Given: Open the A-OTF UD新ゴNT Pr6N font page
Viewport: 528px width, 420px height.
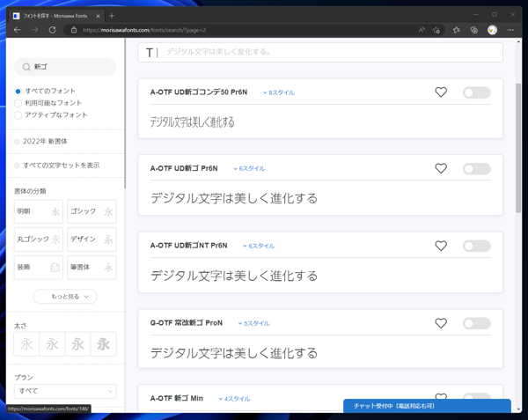Looking at the screenshot, I should point(188,246).
